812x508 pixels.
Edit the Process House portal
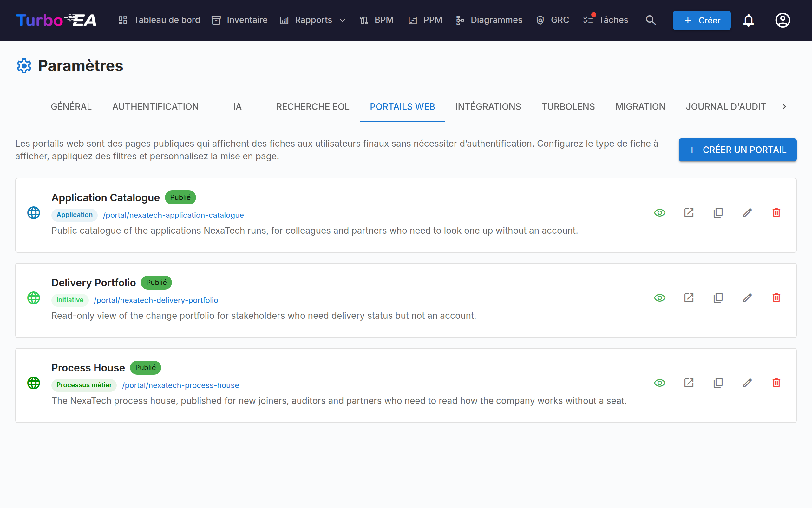pyautogui.click(x=747, y=383)
